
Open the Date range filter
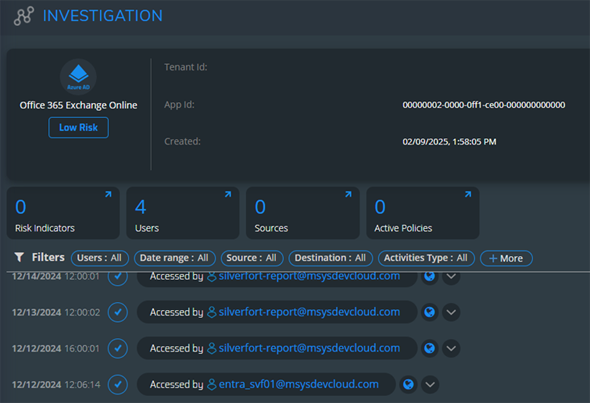175,258
